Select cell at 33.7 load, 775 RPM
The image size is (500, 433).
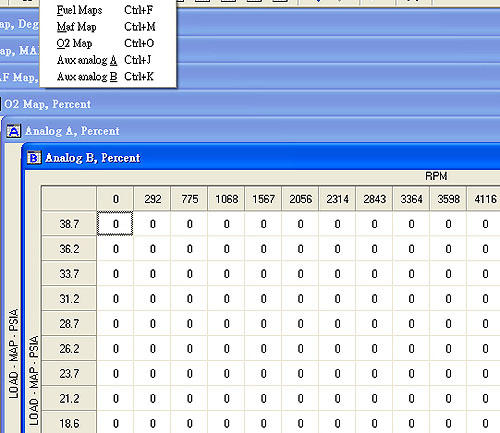[189, 274]
